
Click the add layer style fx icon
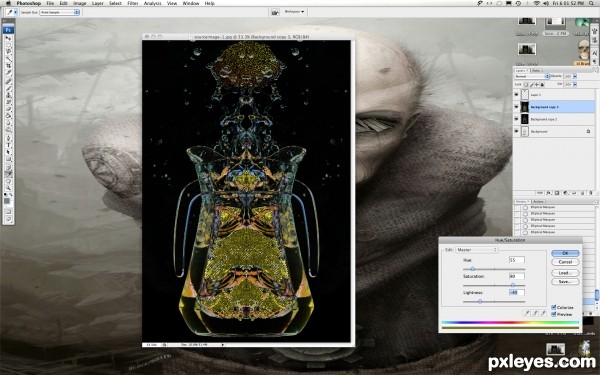pos(548,193)
